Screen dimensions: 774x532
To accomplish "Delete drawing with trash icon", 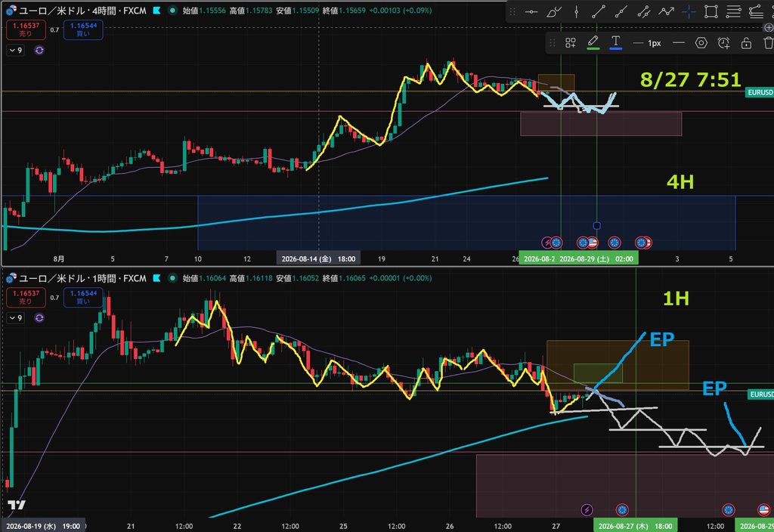I will (x=768, y=43).
